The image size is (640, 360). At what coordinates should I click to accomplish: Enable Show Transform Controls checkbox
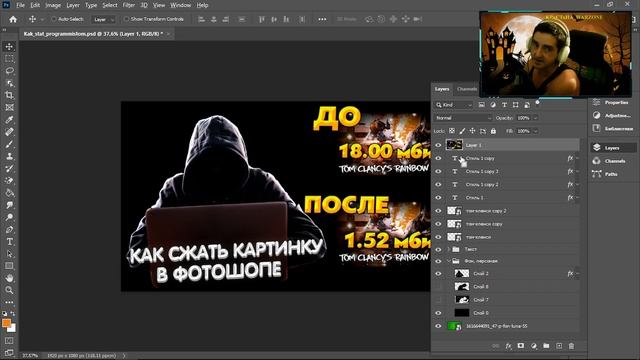pyautogui.click(x=126, y=19)
